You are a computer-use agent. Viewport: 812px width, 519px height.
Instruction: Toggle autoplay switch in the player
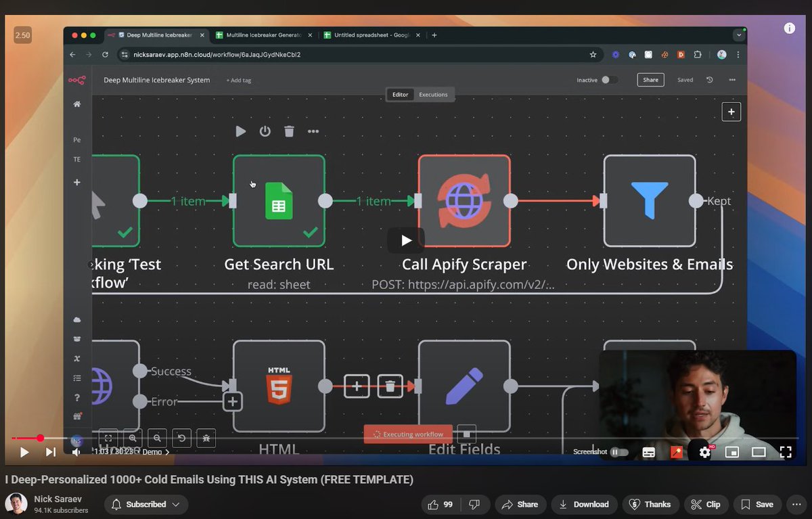point(619,452)
